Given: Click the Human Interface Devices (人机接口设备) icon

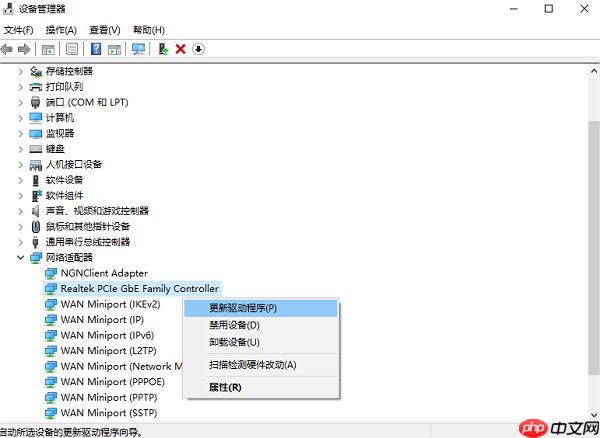Looking at the screenshot, I should click(36, 165).
